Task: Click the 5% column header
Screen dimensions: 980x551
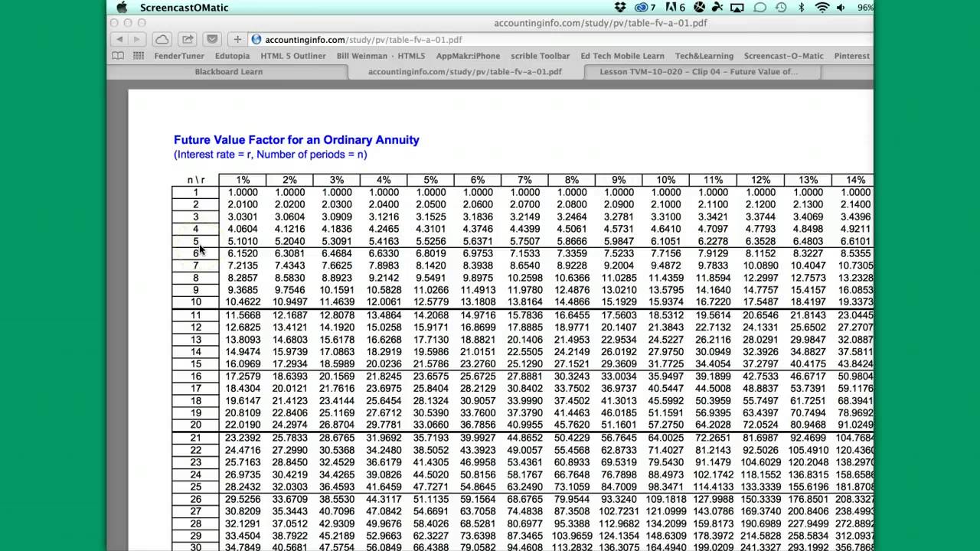Action: pos(430,180)
